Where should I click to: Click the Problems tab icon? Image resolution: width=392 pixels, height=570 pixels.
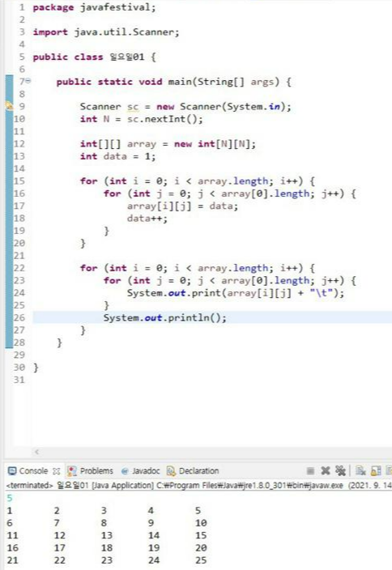click(71, 471)
